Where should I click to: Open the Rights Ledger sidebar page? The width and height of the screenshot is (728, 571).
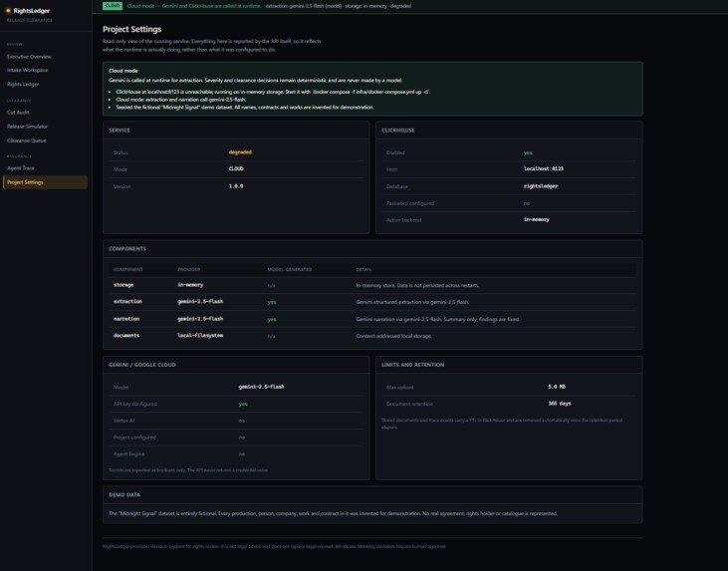(x=23, y=84)
